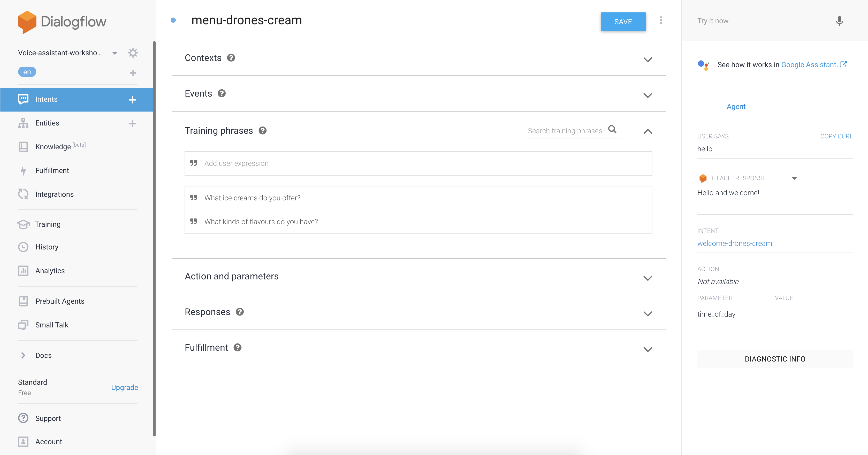The height and width of the screenshot is (455, 868).
Task: Click the Contexts help question icon
Action: click(x=231, y=58)
